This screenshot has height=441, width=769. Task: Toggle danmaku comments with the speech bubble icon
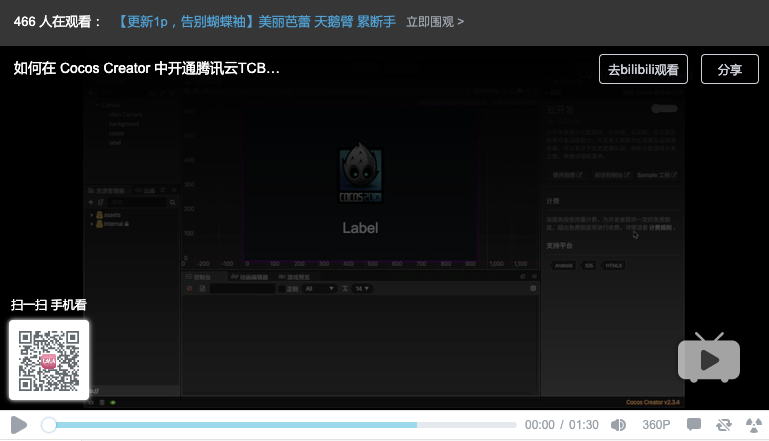(x=693, y=425)
